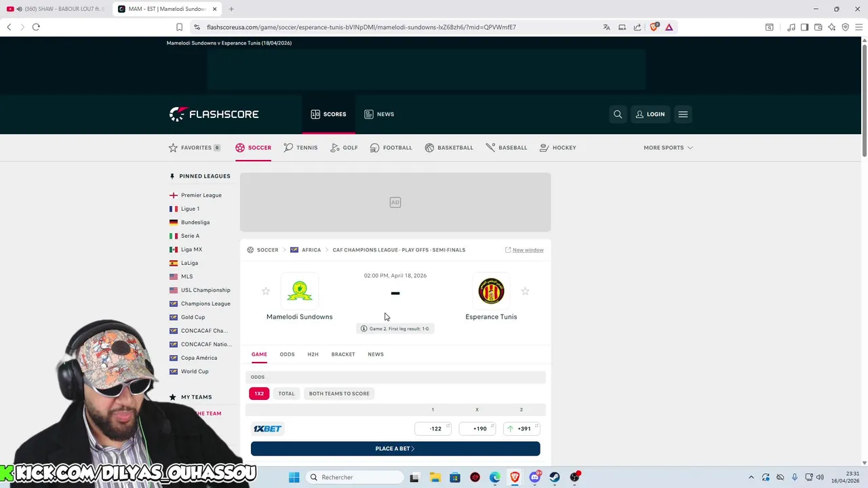Switch to the Scores header tab
868x488 pixels.
pos(328,114)
